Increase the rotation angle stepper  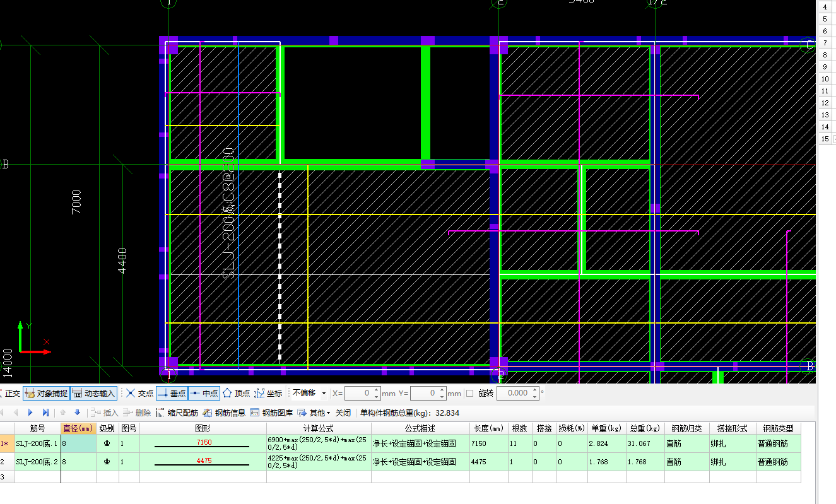(535, 390)
